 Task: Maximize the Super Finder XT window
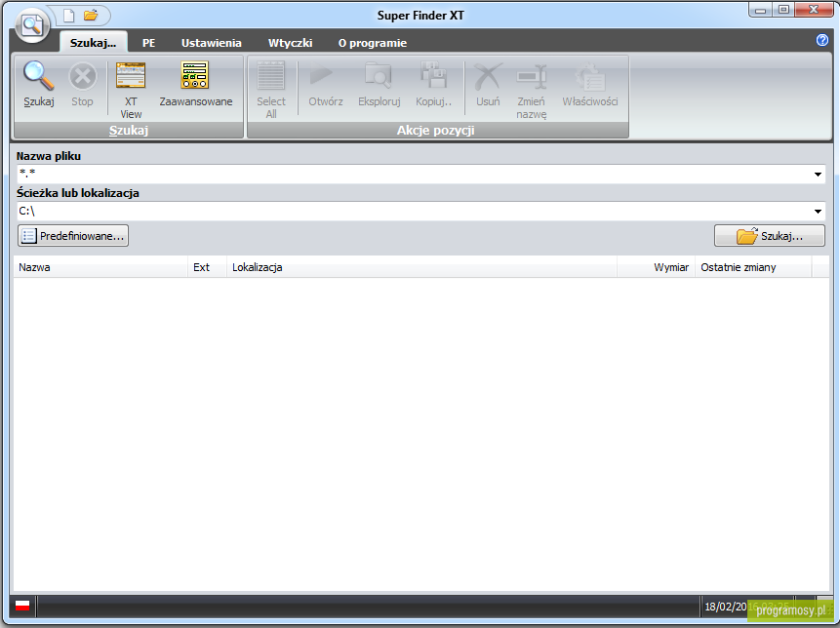point(783,10)
